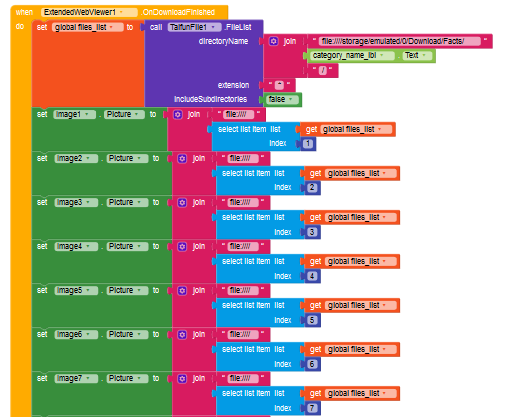Click the gear icon on the Image4 join block
This screenshot has height=417, width=512.
(x=182, y=247)
